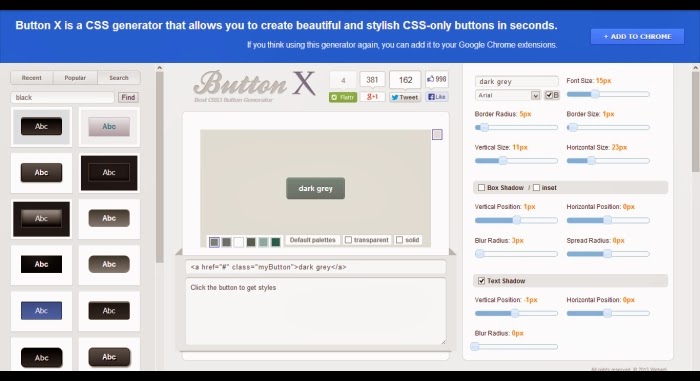
Task: Click the Box Shadow Blur Radius slider
Action: [x=516, y=254]
